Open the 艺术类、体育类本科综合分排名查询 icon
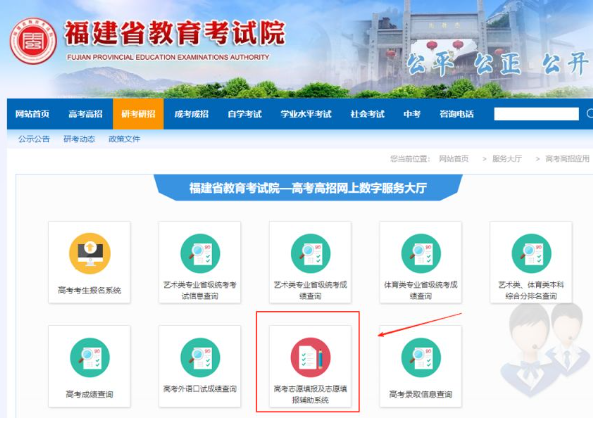This screenshot has width=593, height=424. tap(531, 253)
